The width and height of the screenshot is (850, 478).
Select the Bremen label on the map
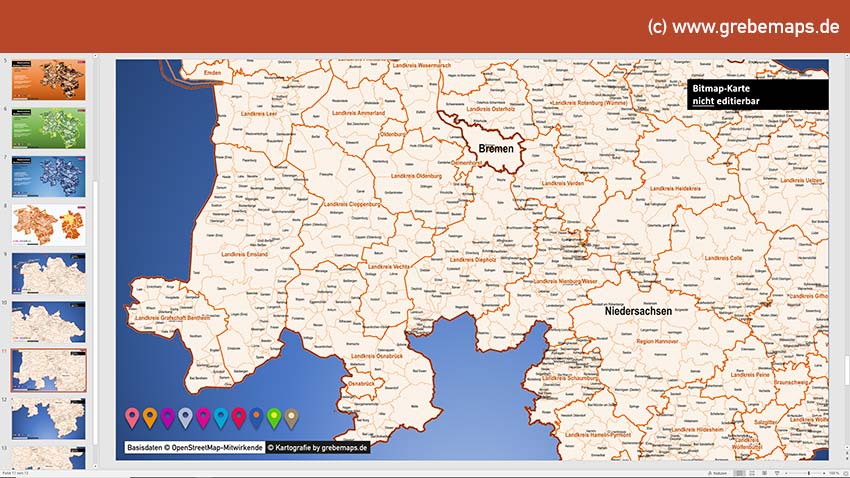pos(495,148)
